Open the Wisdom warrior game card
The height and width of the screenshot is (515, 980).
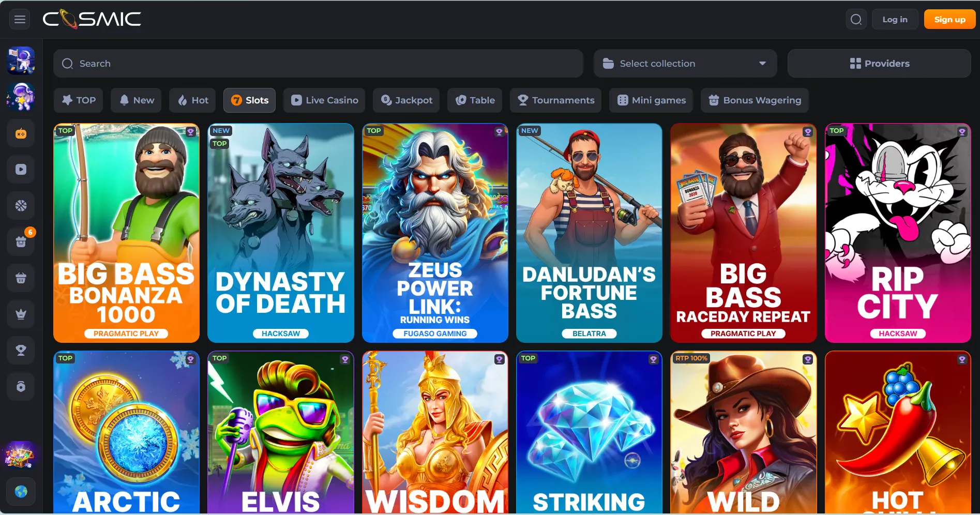tap(435, 432)
